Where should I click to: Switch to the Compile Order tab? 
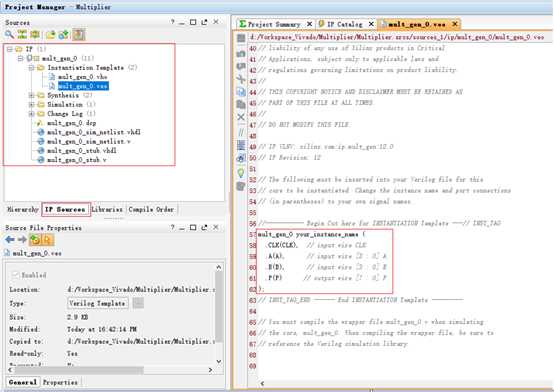[152, 209]
